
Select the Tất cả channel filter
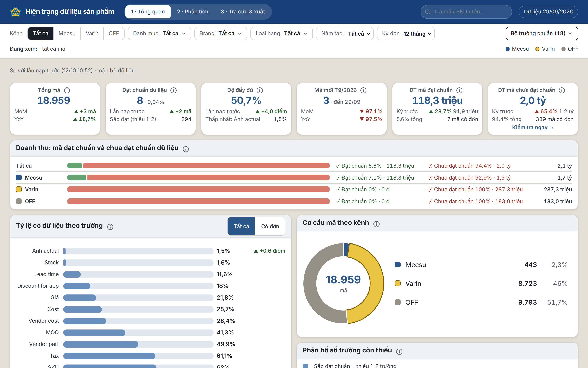coord(40,33)
